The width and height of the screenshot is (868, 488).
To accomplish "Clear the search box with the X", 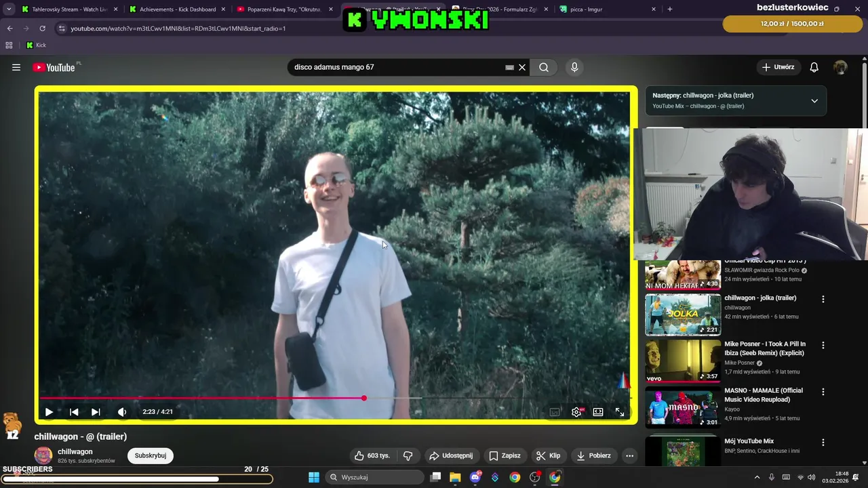I will coord(522,67).
